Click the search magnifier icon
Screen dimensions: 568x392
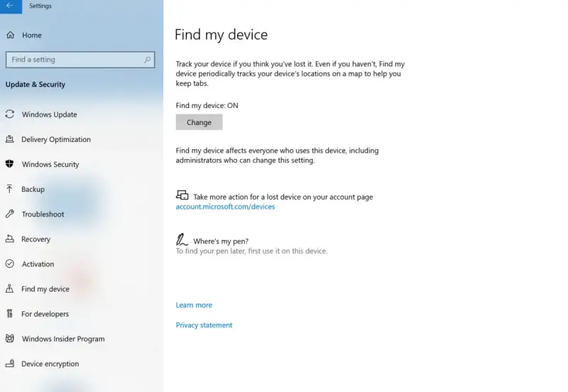(x=147, y=60)
